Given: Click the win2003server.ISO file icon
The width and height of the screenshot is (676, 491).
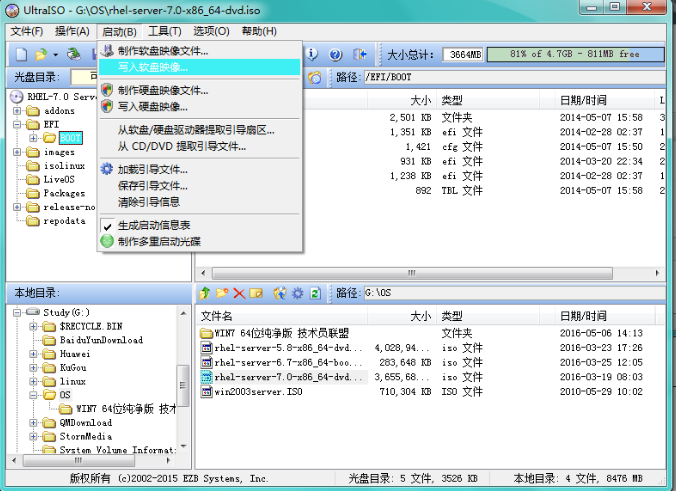Looking at the screenshot, I should [207, 392].
